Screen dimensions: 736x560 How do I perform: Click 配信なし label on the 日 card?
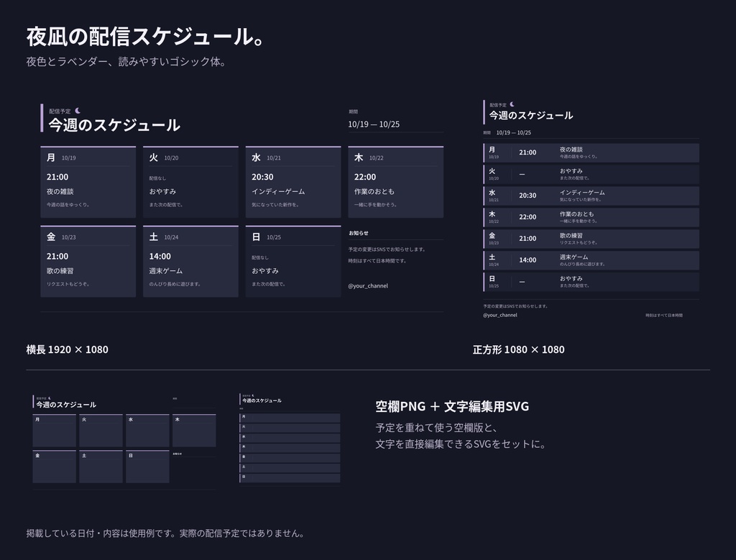pos(260,257)
